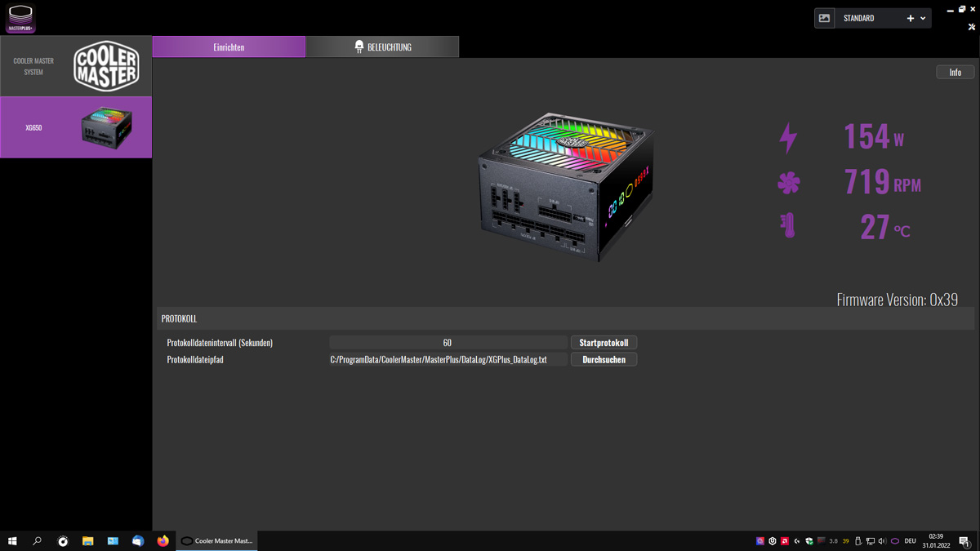Open Thunderbird from the taskbar
The image size is (980, 551).
pyautogui.click(x=138, y=540)
